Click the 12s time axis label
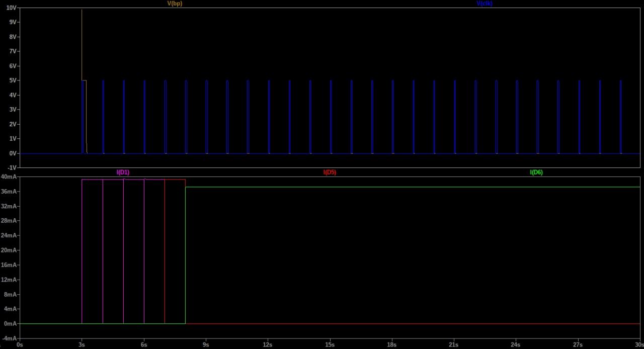 pyautogui.click(x=268, y=345)
